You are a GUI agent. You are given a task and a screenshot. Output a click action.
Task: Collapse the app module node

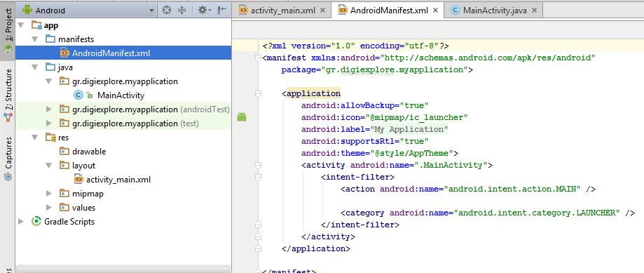21,25
